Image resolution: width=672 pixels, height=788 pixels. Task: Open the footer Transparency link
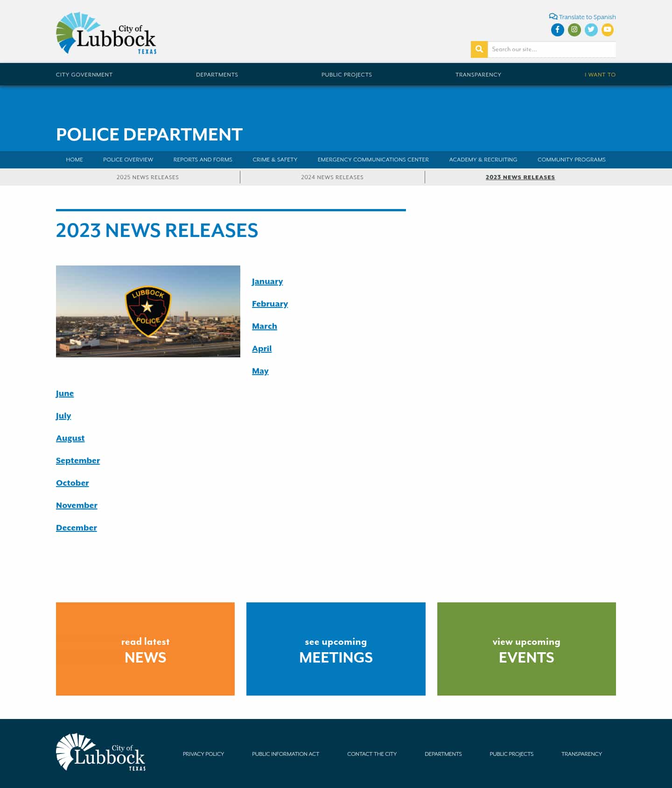pos(581,754)
